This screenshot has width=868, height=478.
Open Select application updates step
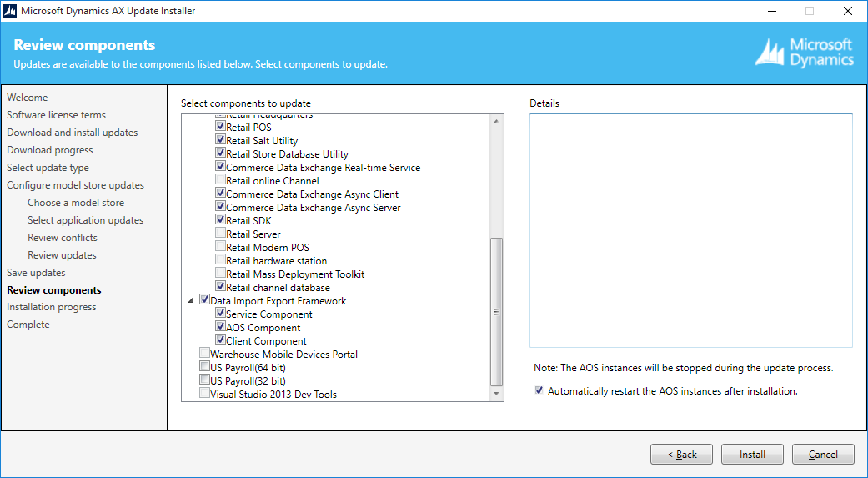point(85,220)
